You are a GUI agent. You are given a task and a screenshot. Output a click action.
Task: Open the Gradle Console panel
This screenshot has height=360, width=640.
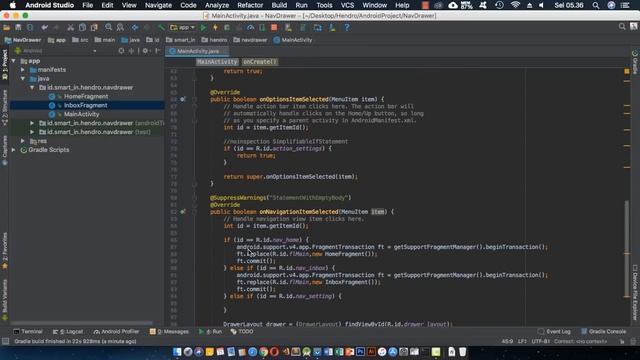(x=603, y=331)
